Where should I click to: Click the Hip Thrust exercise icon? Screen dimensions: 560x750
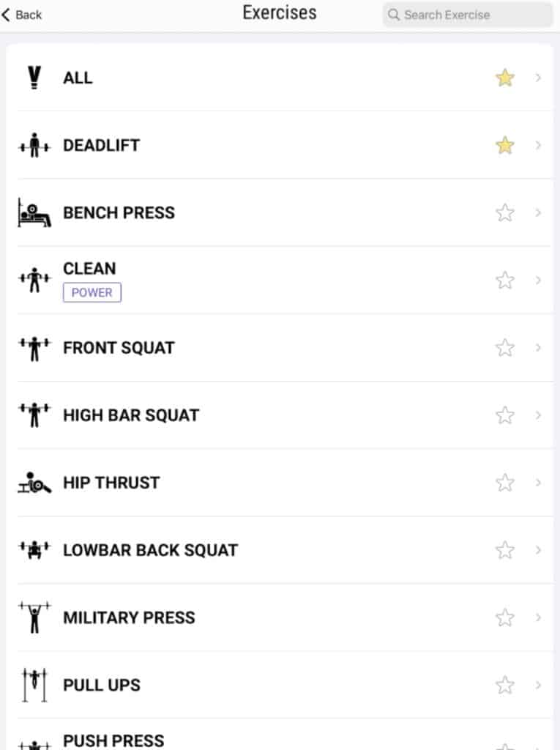[34, 483]
